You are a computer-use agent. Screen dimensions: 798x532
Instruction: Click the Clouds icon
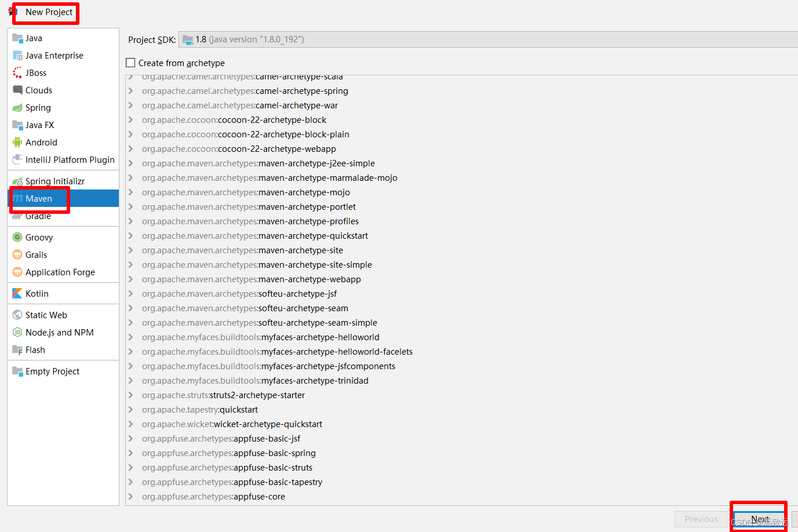point(17,90)
